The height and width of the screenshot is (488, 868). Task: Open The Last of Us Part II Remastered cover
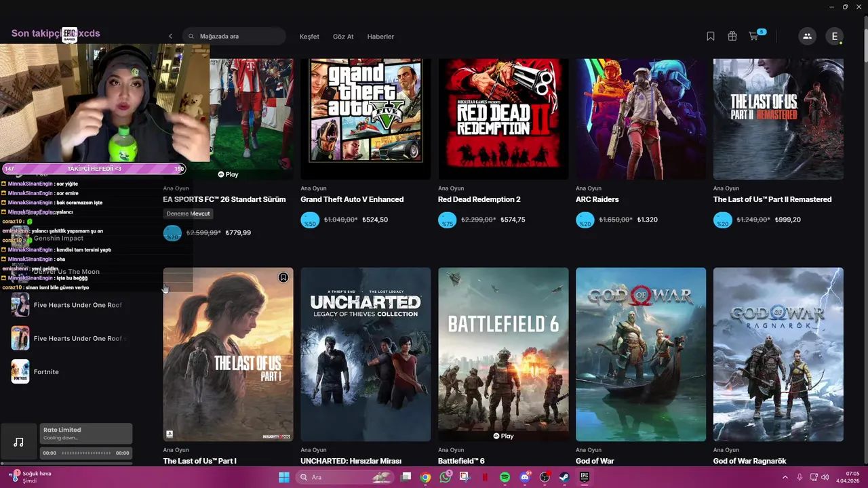[778, 119]
